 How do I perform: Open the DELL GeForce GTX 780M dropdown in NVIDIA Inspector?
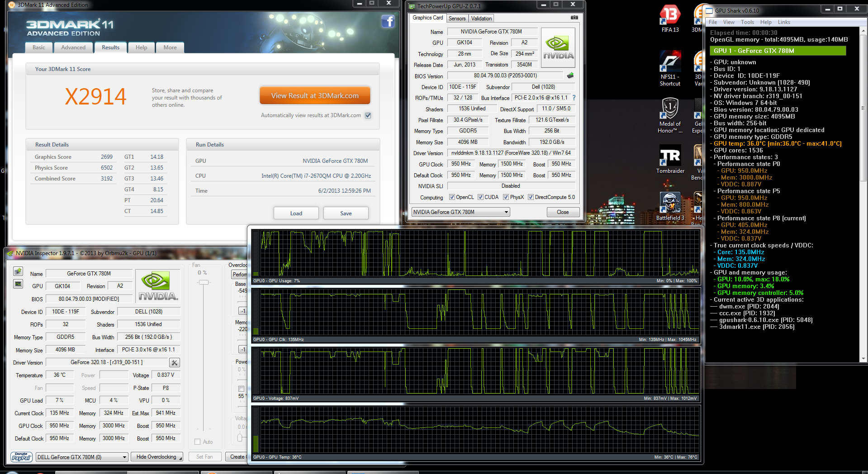[82, 457]
